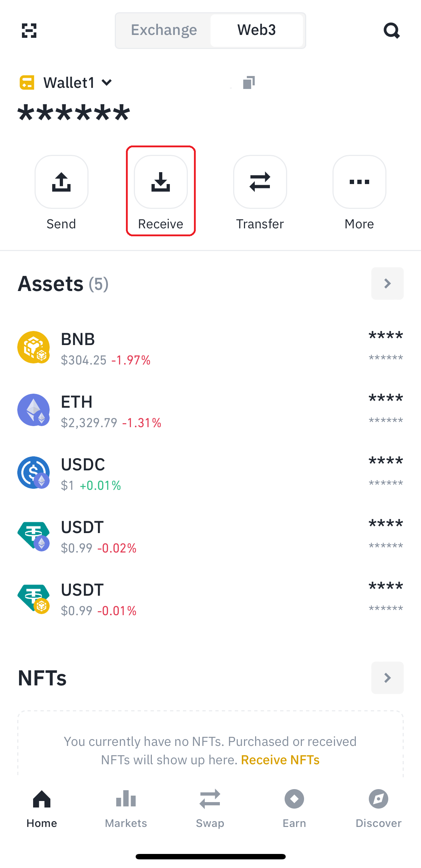Tap the QR scan icon
Viewport: 421px width, 868px height.
29,31
